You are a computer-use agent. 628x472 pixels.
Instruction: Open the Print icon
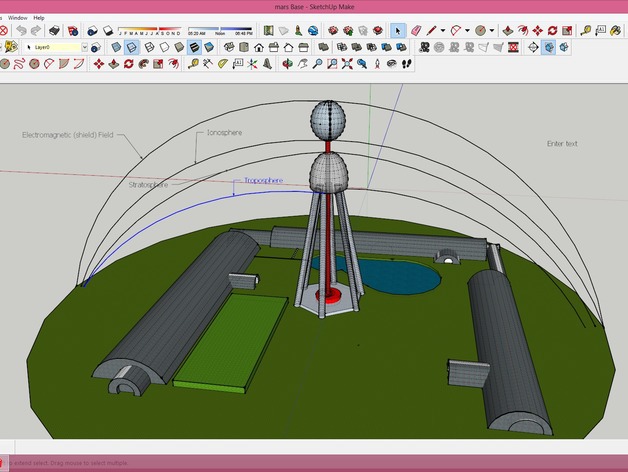point(56,31)
